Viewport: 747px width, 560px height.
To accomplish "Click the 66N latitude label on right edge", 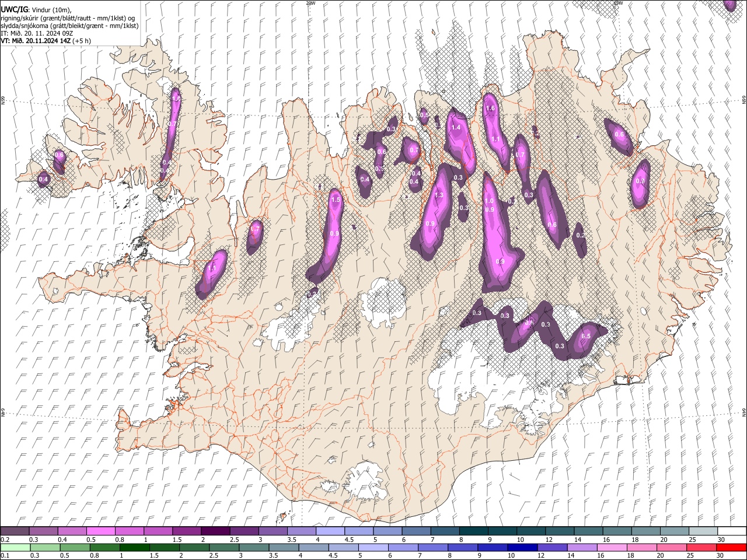I will pos(743,100).
